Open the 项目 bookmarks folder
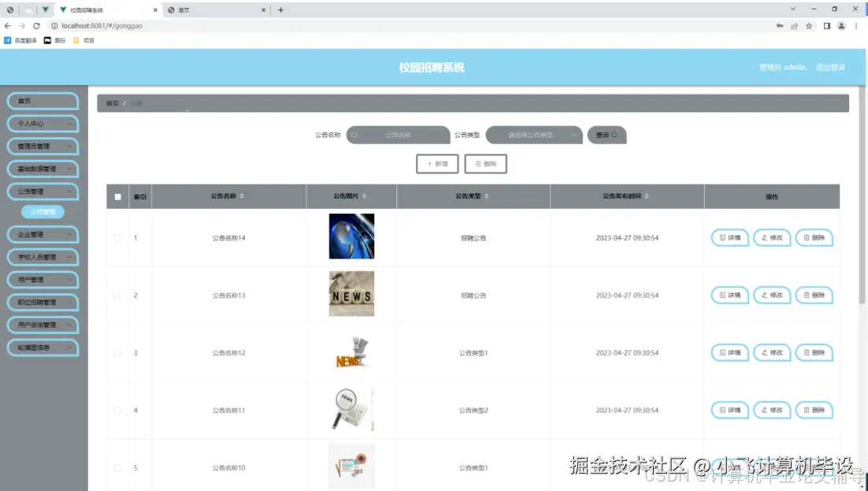Image resolution: width=868 pixels, height=491 pixels. [83, 40]
